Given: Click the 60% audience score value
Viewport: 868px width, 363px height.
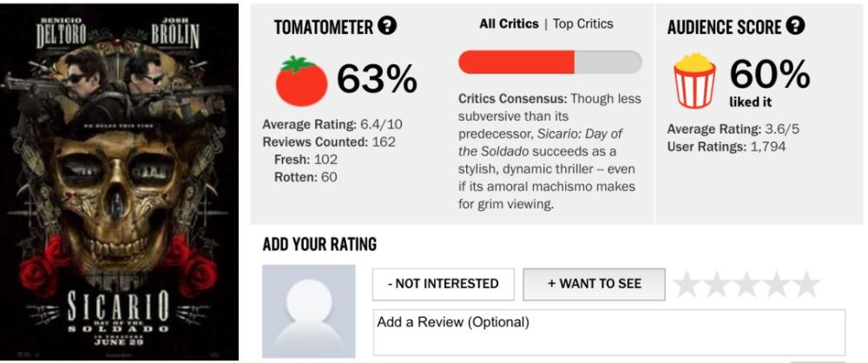Looking at the screenshot, I should (x=769, y=74).
